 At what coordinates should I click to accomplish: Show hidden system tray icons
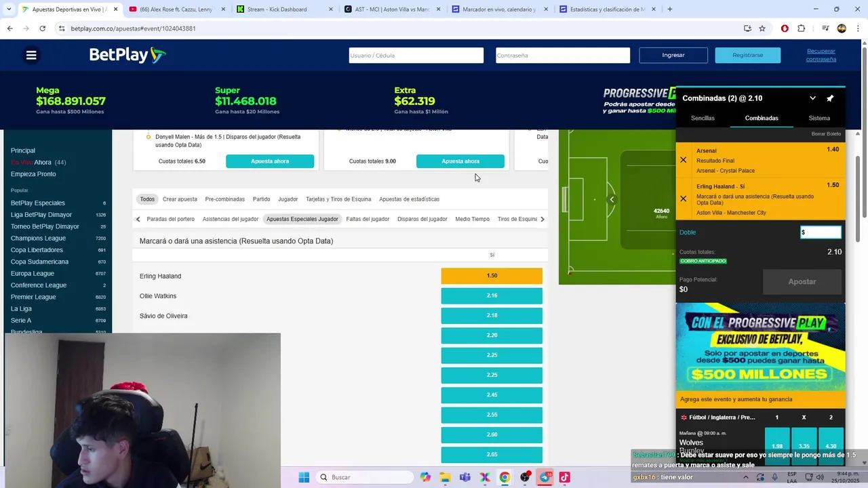(746, 477)
